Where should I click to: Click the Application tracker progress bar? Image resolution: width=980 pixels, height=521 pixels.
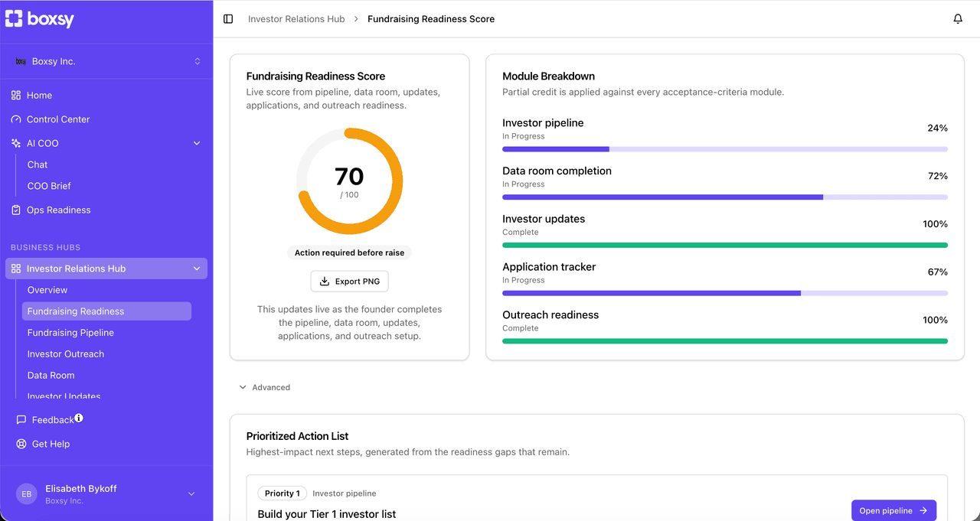[x=725, y=293]
